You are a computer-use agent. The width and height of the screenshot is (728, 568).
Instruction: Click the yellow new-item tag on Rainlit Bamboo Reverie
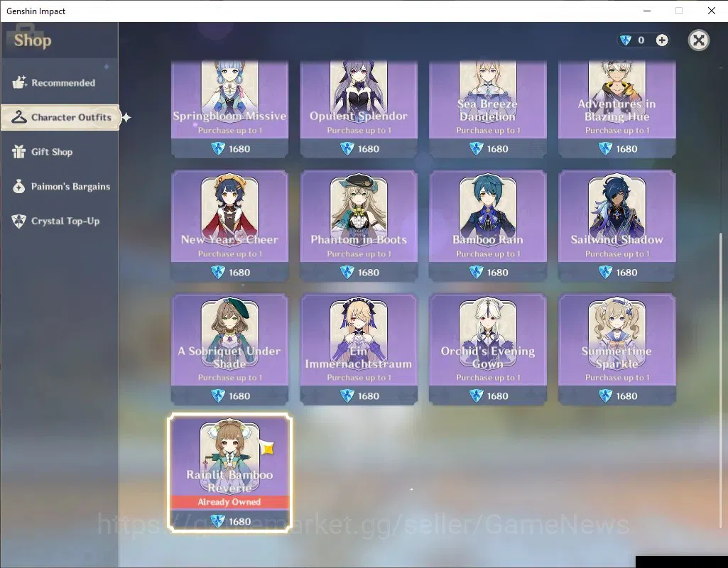tap(266, 448)
